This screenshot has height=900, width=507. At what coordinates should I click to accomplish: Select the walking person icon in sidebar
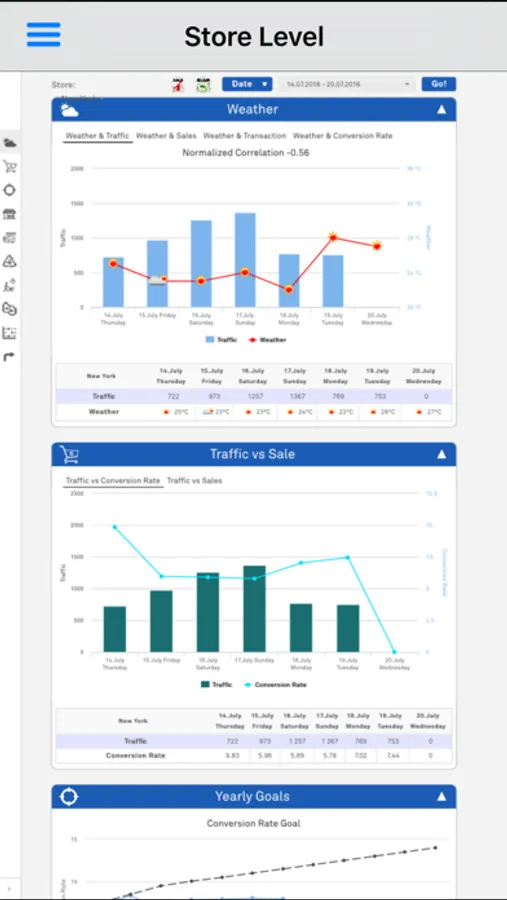tap(10, 285)
